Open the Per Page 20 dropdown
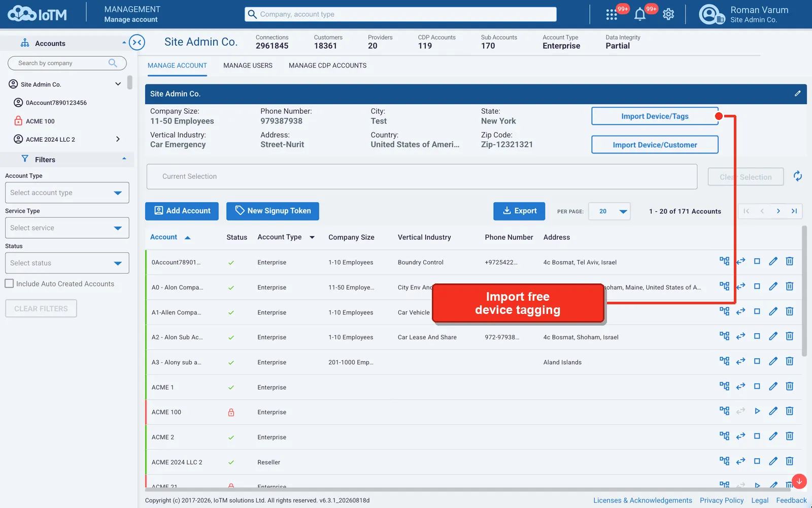 click(x=609, y=211)
